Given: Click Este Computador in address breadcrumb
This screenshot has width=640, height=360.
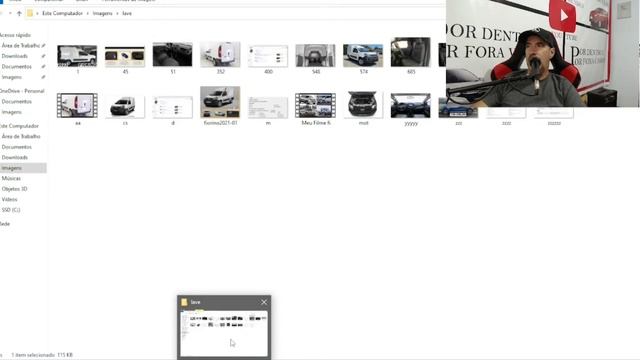Looking at the screenshot, I should coord(62,13).
